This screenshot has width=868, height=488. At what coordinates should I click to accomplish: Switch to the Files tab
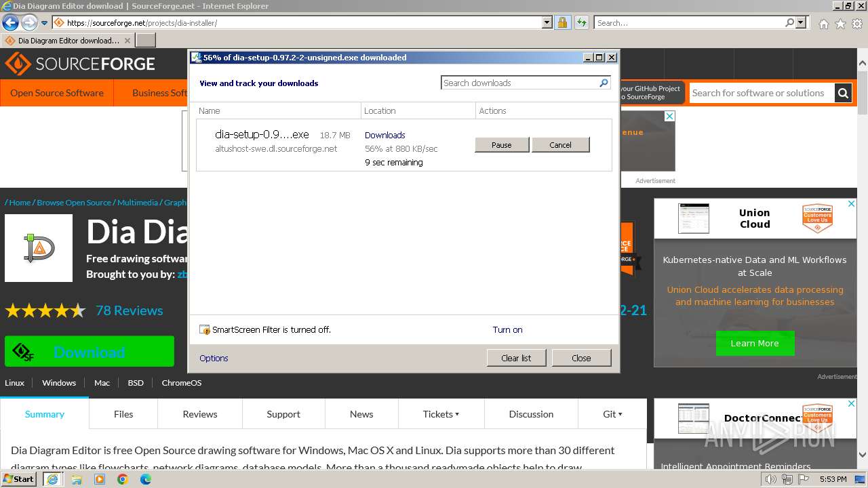pyautogui.click(x=123, y=413)
